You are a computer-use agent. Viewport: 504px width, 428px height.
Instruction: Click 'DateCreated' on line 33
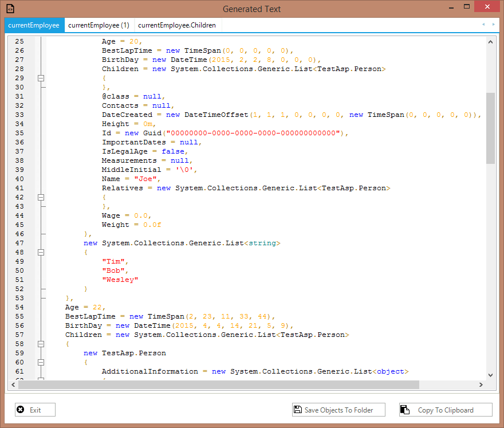127,115
